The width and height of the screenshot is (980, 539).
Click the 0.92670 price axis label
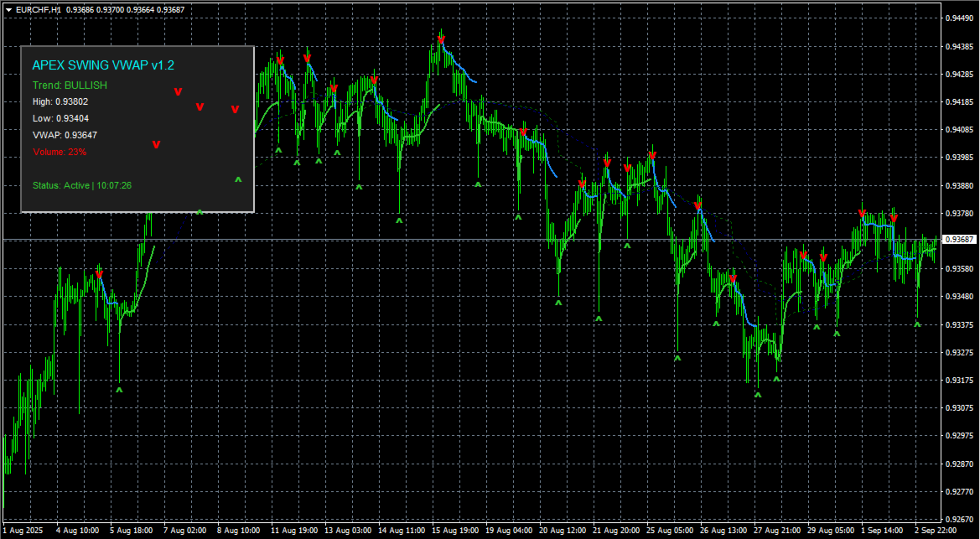tap(961, 519)
